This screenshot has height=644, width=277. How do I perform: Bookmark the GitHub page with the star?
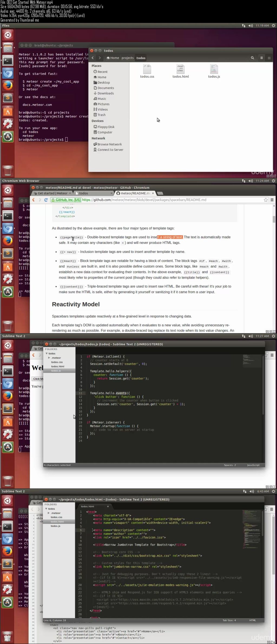pyautogui.click(x=266, y=200)
